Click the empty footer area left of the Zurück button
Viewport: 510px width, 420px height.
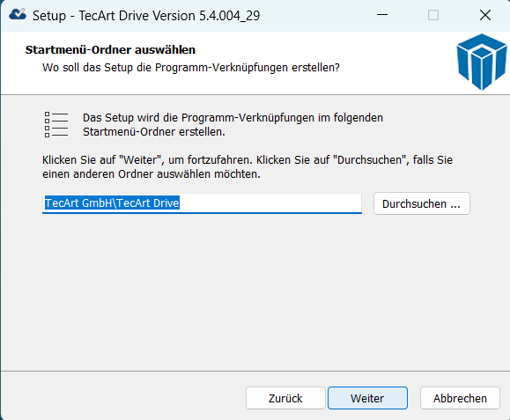(x=123, y=398)
